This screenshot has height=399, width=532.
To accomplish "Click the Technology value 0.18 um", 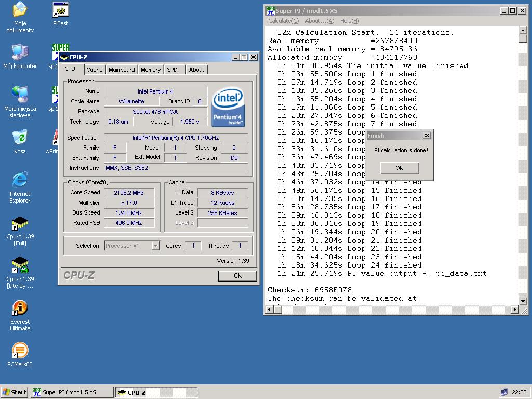I will pyautogui.click(x=118, y=122).
